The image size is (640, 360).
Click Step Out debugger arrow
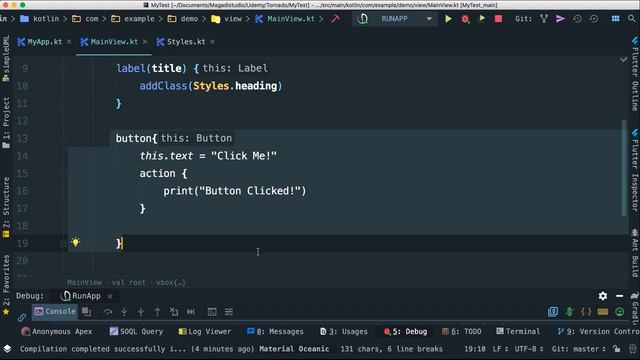coord(158,312)
